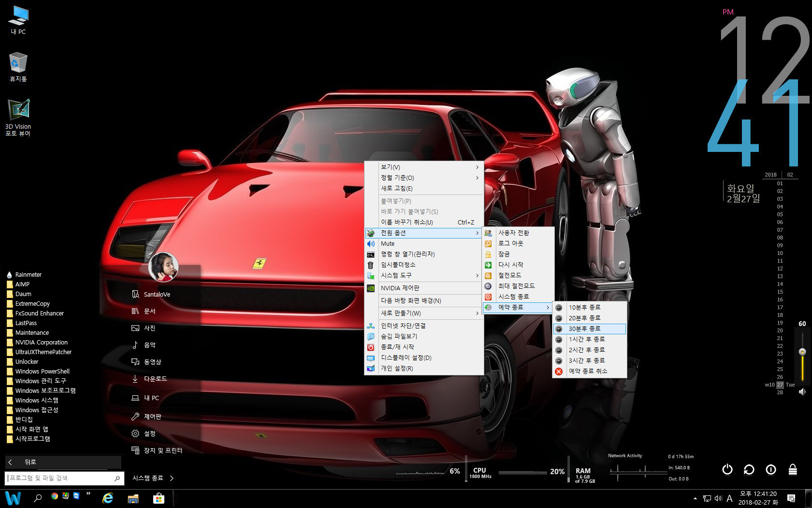Click 최대 절전모드 in power submenu
This screenshot has width=812, height=508.
[x=518, y=286]
